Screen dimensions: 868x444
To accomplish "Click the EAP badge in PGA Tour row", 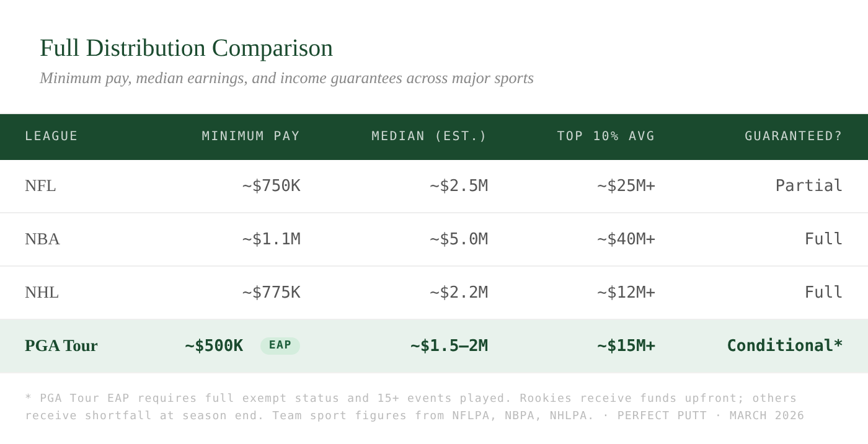I will 280,346.
